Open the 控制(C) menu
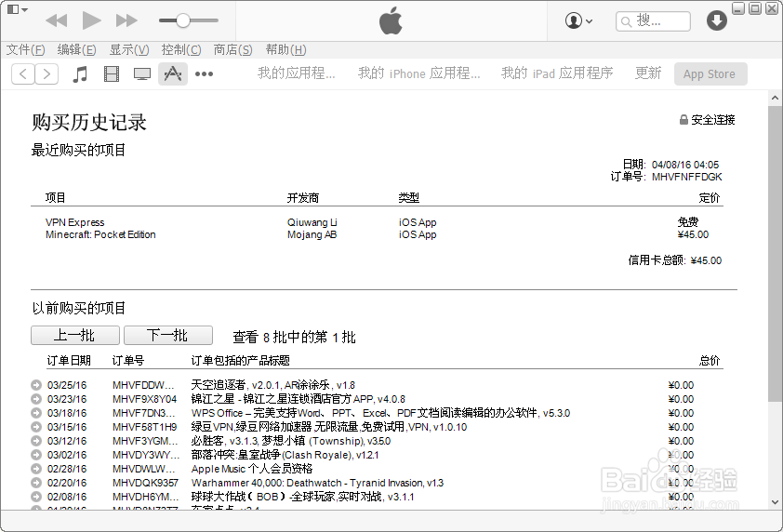The image size is (783, 532). [181, 50]
